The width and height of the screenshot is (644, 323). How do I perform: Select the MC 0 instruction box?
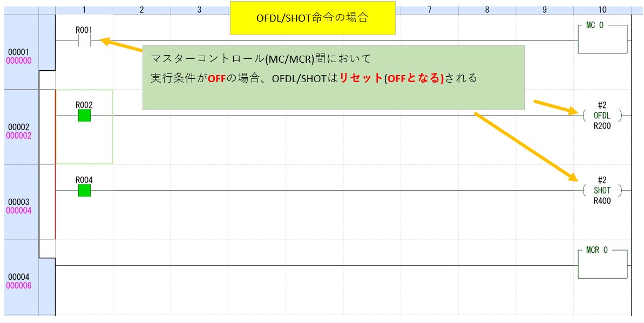pyautogui.click(x=602, y=39)
